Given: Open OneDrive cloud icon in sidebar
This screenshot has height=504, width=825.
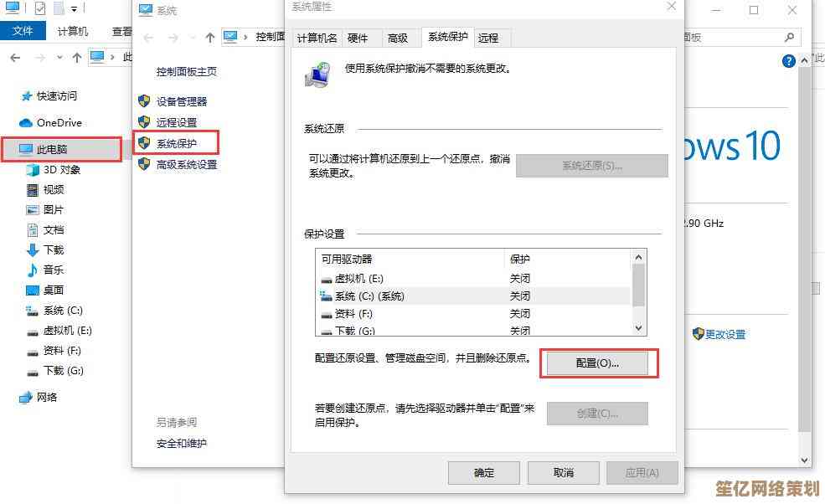Looking at the screenshot, I should (25, 123).
